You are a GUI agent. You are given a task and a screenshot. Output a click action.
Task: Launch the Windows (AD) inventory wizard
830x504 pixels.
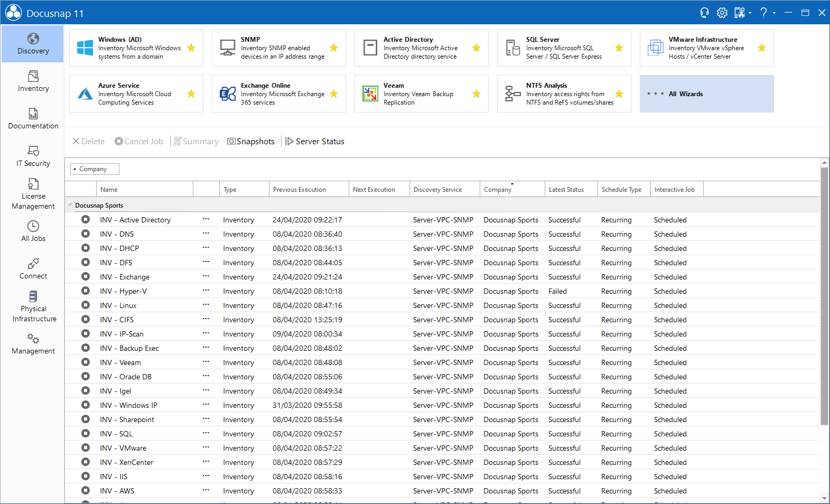(136, 48)
